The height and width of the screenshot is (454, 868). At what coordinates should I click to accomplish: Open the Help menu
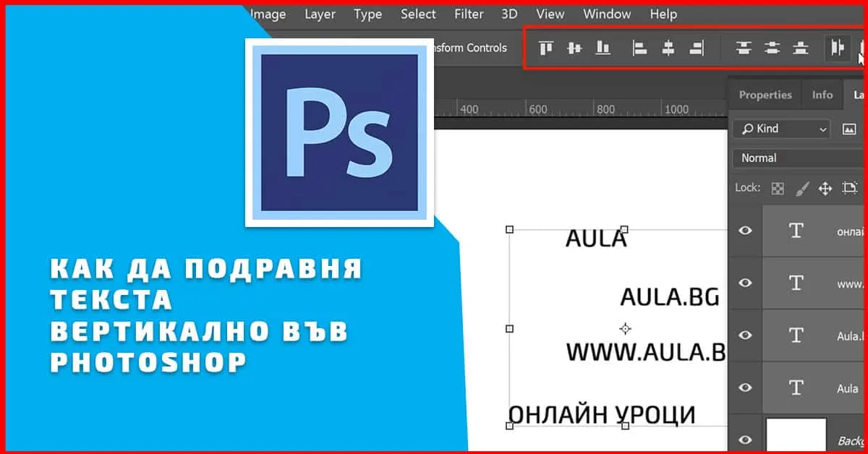point(663,14)
